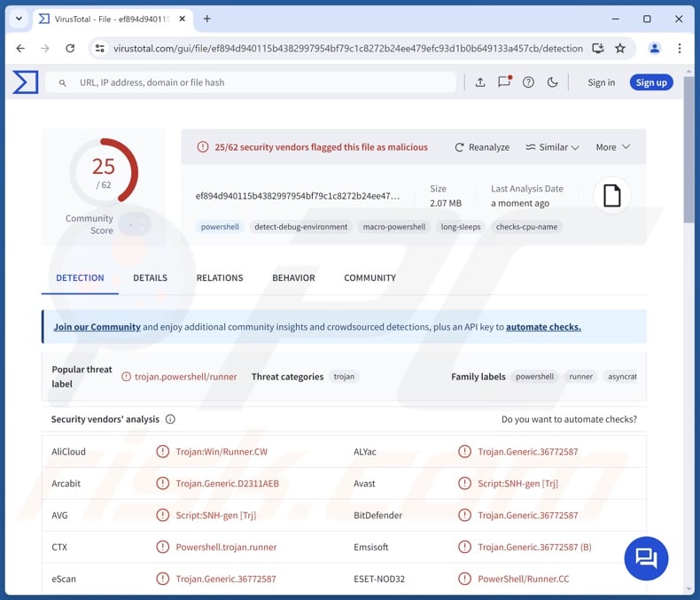Click trojan.powershell/runner threat label
700x600 pixels.
point(186,377)
